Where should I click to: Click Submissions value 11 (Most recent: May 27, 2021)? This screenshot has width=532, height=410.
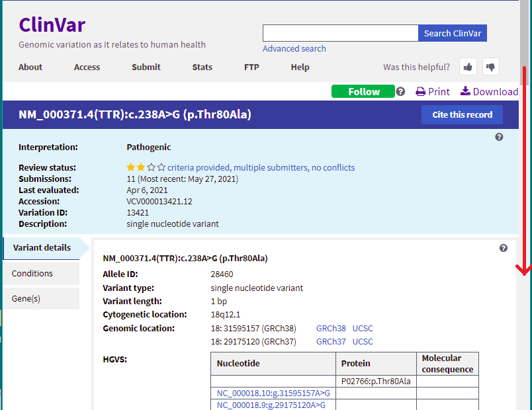tap(182, 179)
